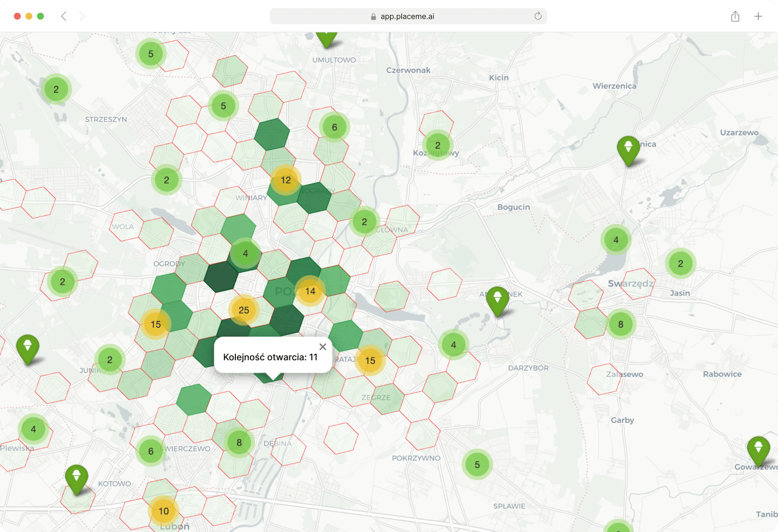The image size is (778, 532).
Task: Close the Kolejność otwarcia popup
Action: pyautogui.click(x=322, y=347)
